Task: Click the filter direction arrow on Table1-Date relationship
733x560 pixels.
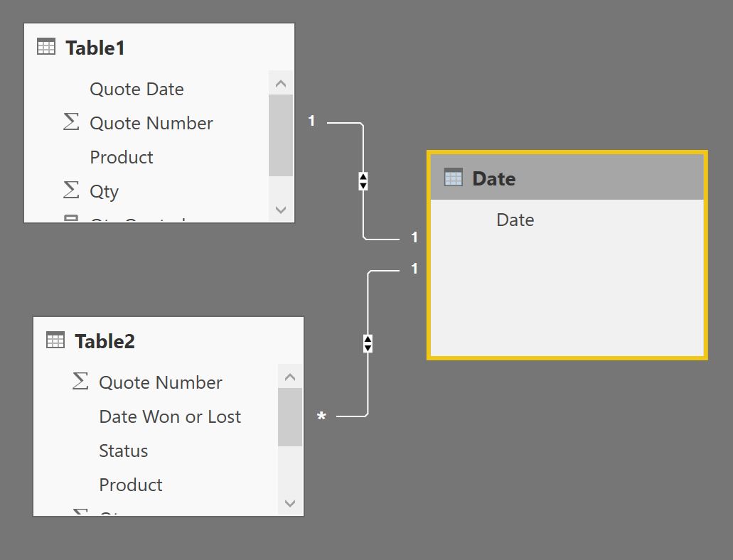Action: pyautogui.click(x=363, y=181)
